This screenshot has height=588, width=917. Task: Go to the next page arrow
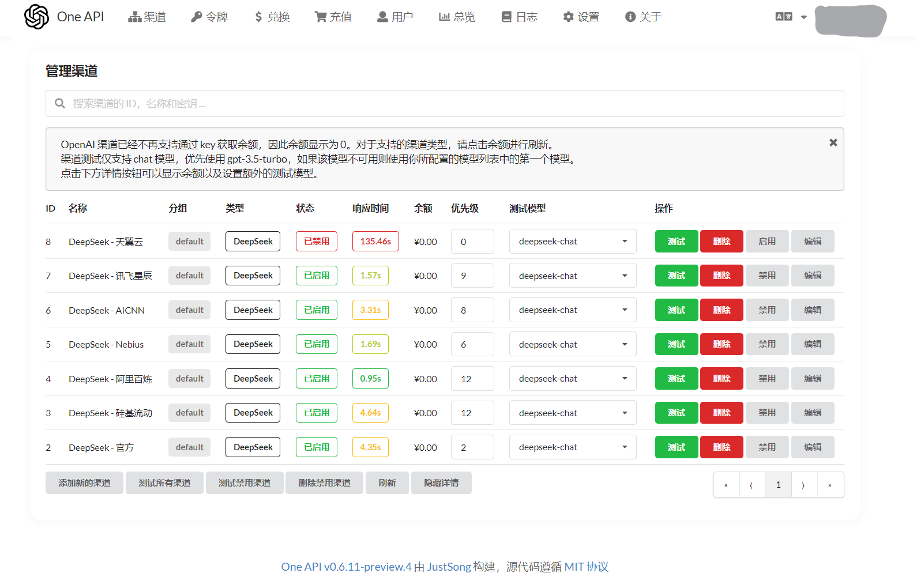803,485
